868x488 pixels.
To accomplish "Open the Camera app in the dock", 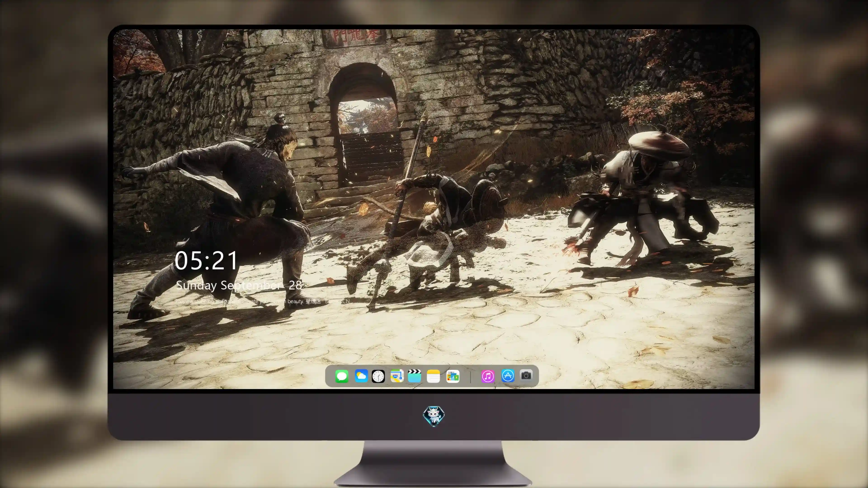I will [526, 375].
